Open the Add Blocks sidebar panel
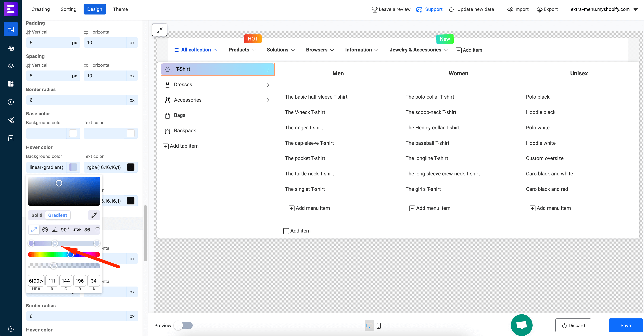The height and width of the screenshot is (336, 644). point(11,84)
